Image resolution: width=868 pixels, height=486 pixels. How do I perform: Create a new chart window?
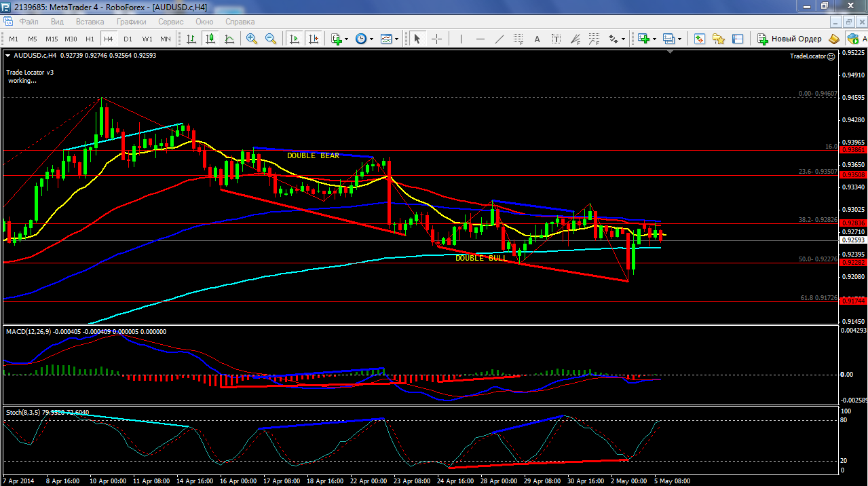(643, 39)
